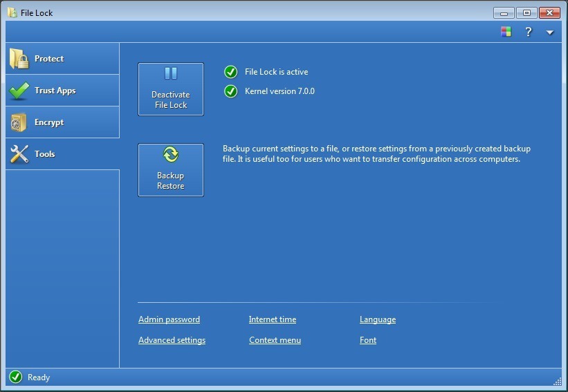Close the File Lock window
Screen dimensions: 568x392
tap(549, 13)
